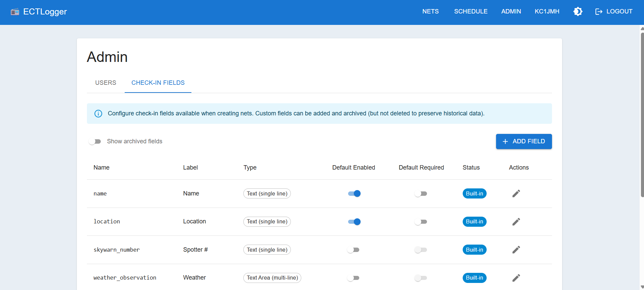
Task: Click the page vertical scrollbar
Action: (642, 114)
